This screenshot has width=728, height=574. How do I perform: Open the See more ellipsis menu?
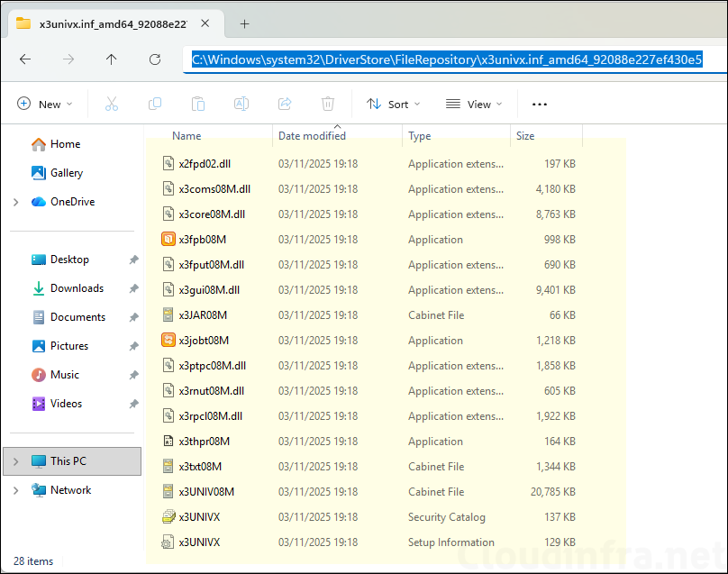[x=540, y=104]
